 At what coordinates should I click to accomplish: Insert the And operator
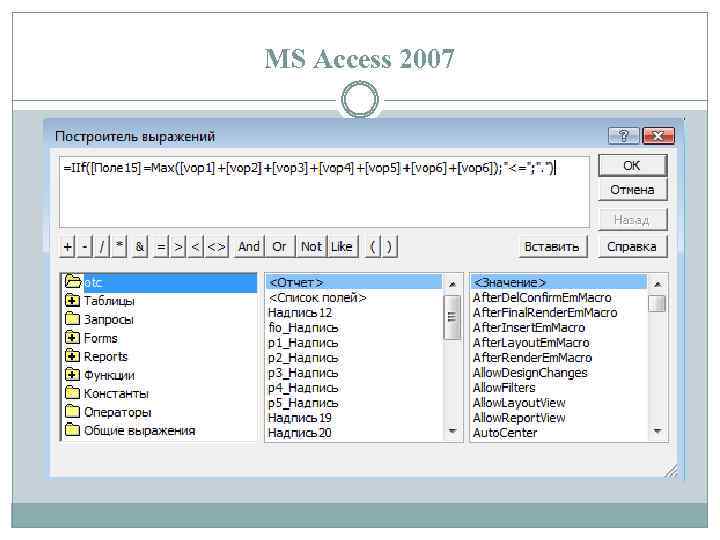(249, 247)
